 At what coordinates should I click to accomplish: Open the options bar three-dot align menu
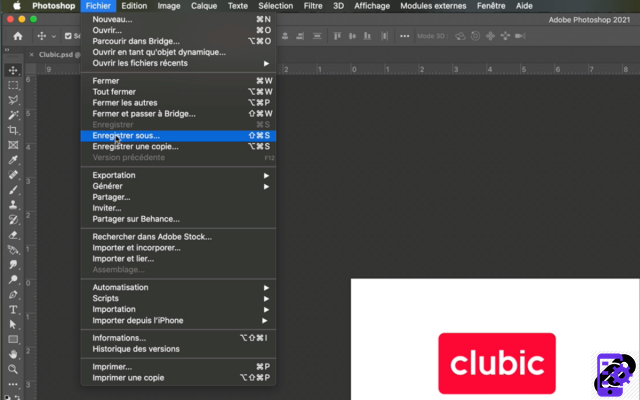tap(404, 36)
